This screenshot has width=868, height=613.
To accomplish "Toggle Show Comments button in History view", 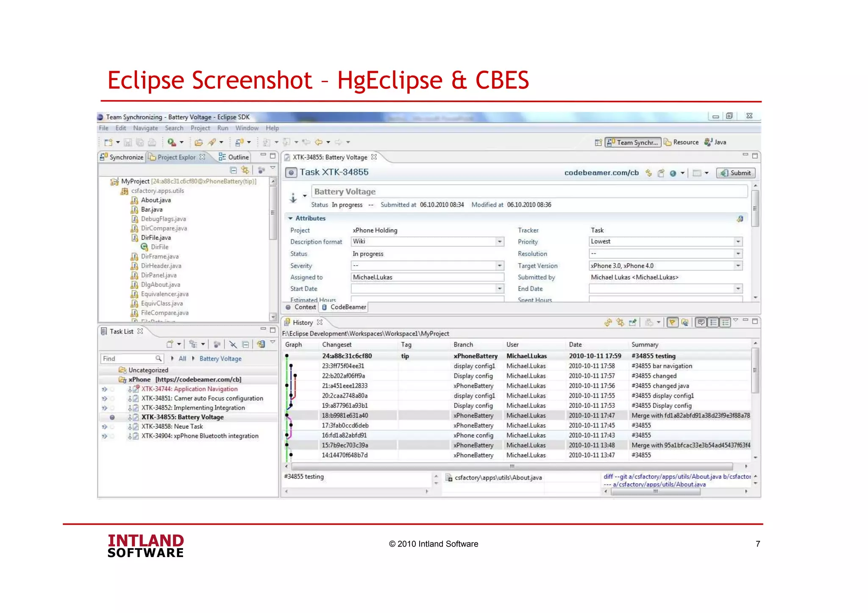I will 701,323.
